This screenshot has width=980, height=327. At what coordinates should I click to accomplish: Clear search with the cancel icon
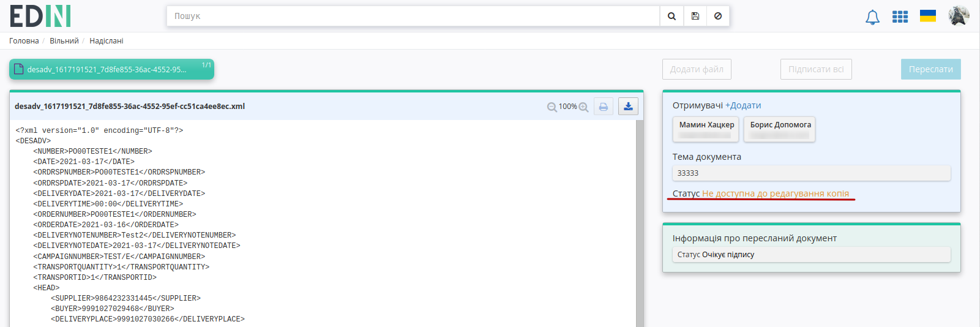click(718, 16)
